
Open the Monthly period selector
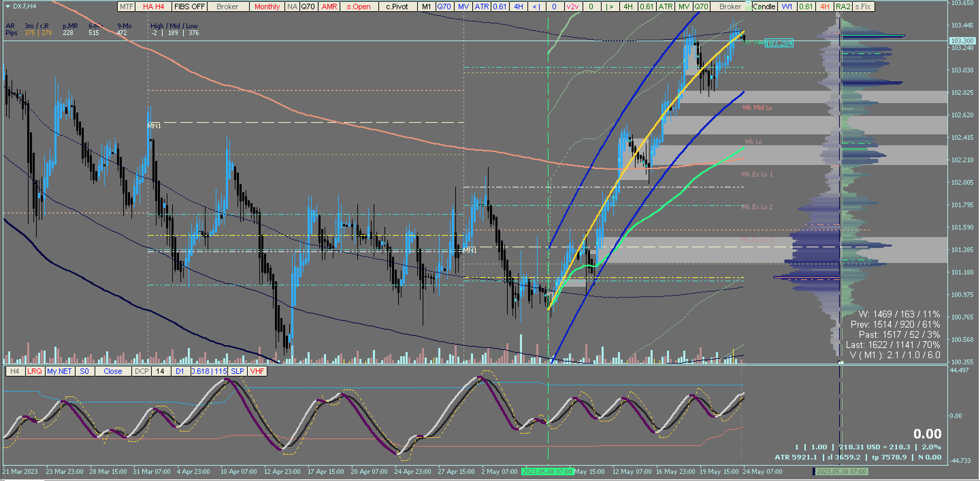267,6
